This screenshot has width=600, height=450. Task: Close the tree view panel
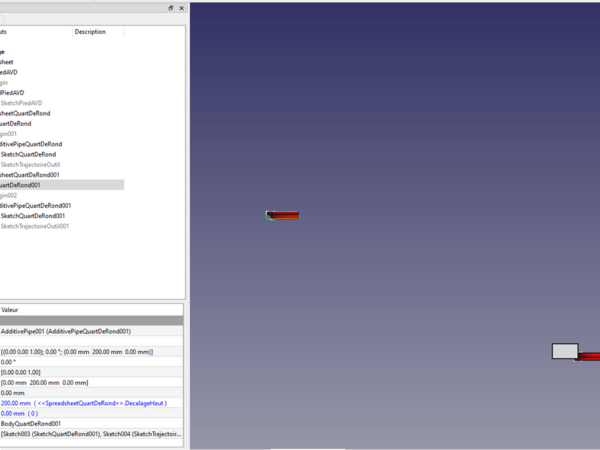(181, 8)
